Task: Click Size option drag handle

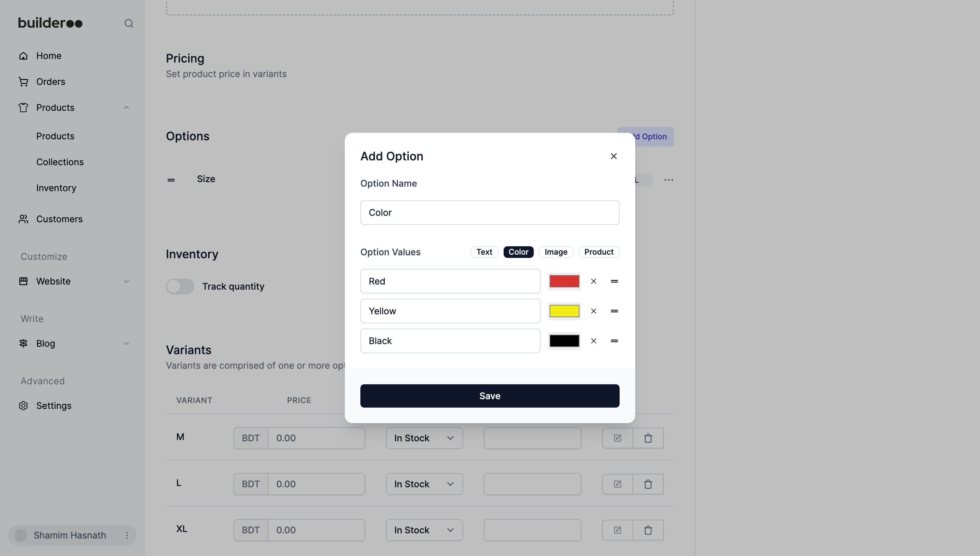Action: tap(171, 180)
